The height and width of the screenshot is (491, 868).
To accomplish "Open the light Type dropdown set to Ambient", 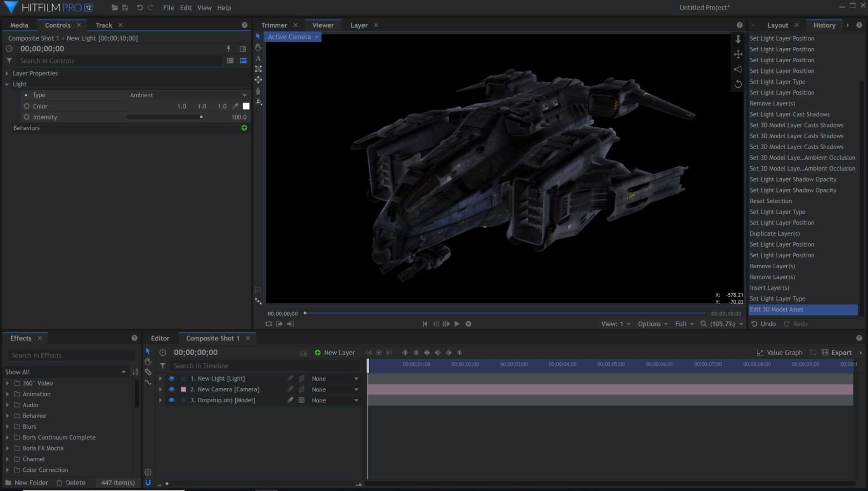I will tap(188, 95).
